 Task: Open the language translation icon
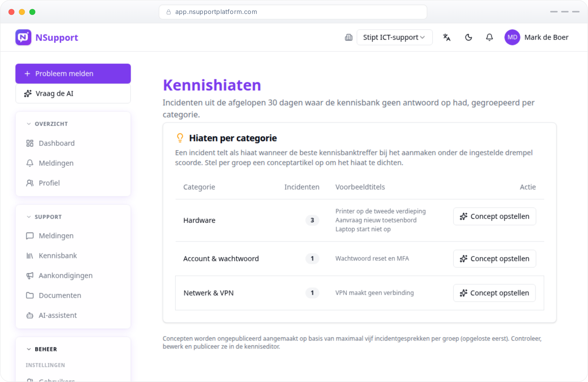click(x=447, y=37)
